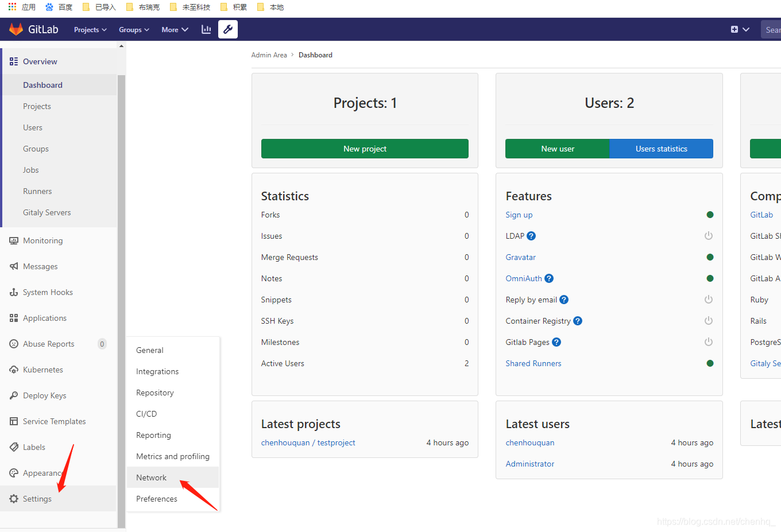Click the Monitoring screen icon
This screenshot has height=532, width=781.
[x=14, y=240]
